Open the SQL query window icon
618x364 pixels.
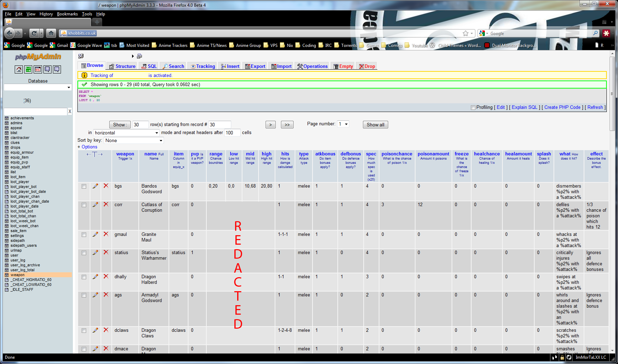tap(37, 69)
